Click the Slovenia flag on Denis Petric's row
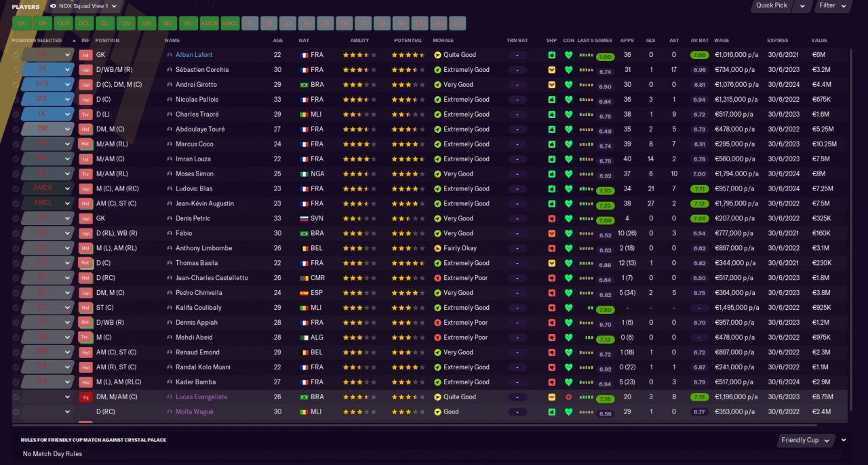The width and height of the screenshot is (868, 465). [304, 218]
